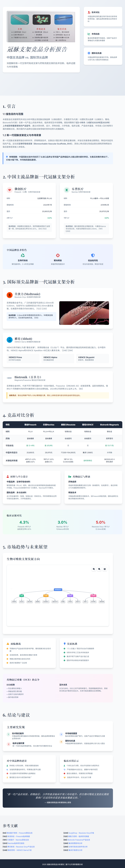Image resolution: width=125 pixels, height=868 pixels.
Task: Click the Biotronik logo icon
Action: click(9, 378)
